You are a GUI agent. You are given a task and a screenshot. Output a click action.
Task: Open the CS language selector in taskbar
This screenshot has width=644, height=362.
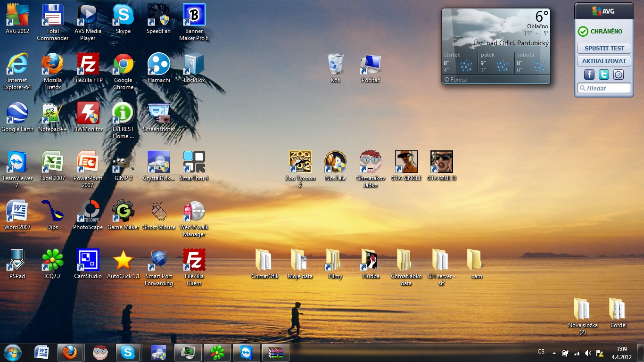click(x=541, y=352)
